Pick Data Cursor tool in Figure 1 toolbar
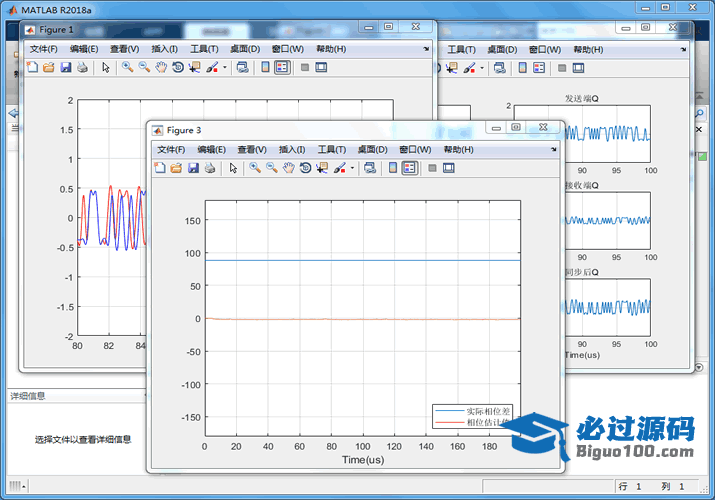The height and width of the screenshot is (500, 715). (x=194, y=67)
